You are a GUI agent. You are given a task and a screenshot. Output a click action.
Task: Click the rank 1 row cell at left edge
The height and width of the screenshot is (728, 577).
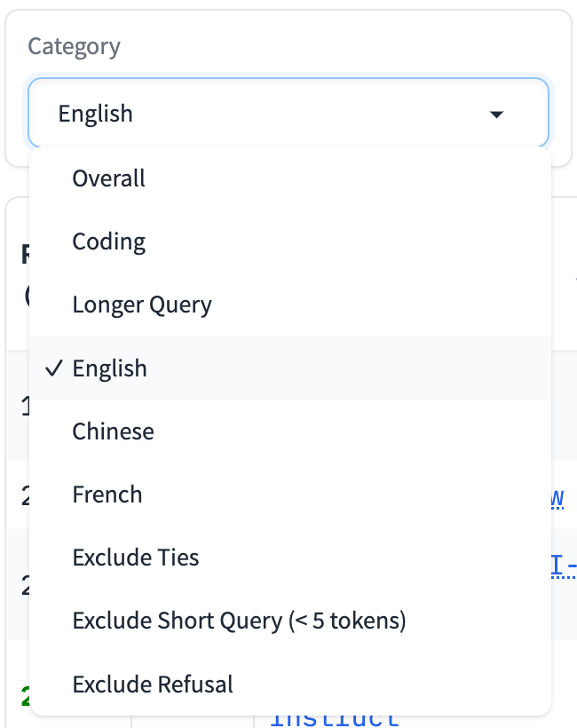pos(24,407)
